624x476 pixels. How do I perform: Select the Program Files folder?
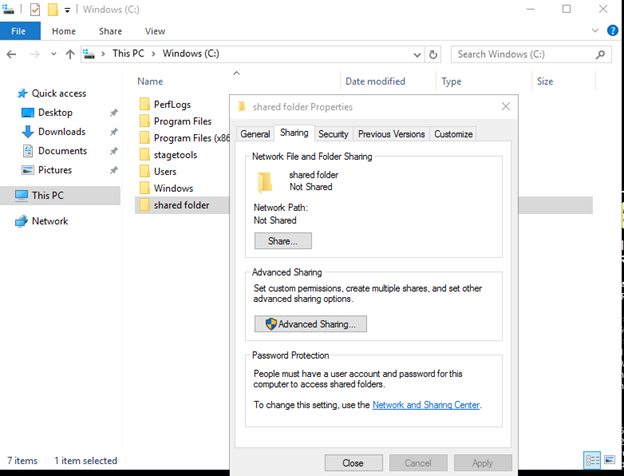[182, 121]
